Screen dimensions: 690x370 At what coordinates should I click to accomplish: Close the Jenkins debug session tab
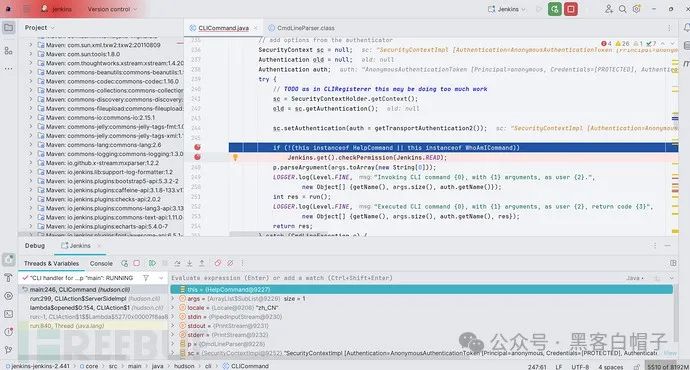pyautogui.click(x=99, y=245)
